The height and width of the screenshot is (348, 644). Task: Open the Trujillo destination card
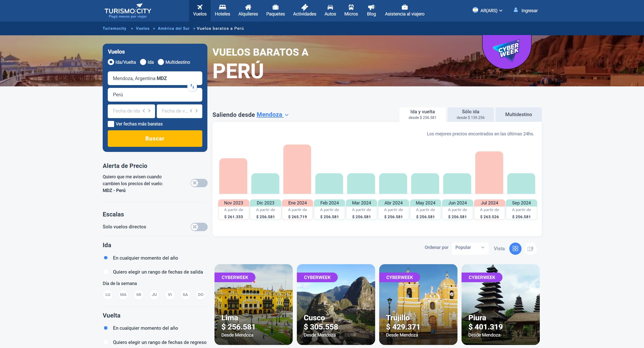point(418,304)
